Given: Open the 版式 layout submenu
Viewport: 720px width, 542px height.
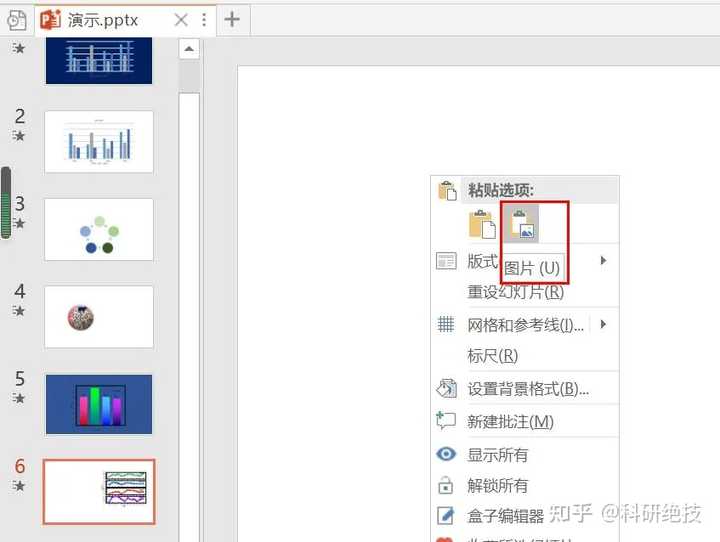Looking at the screenshot, I should click(x=525, y=261).
